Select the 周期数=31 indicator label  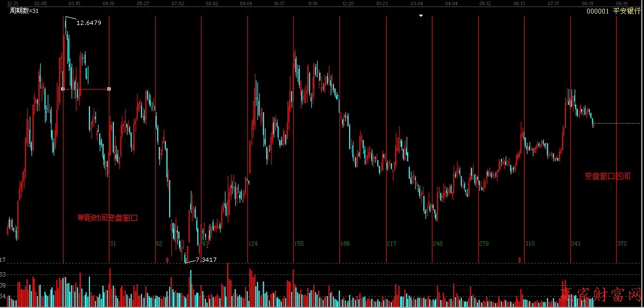click(x=24, y=11)
